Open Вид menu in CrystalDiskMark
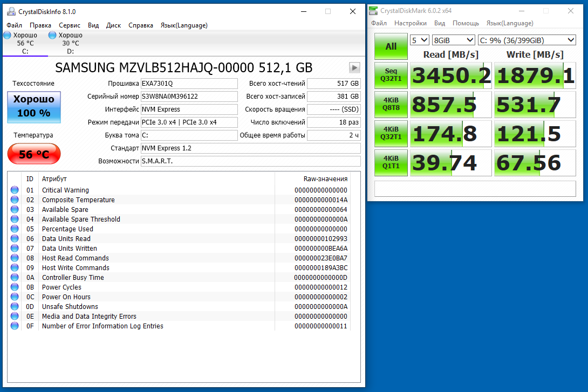 pyautogui.click(x=440, y=23)
